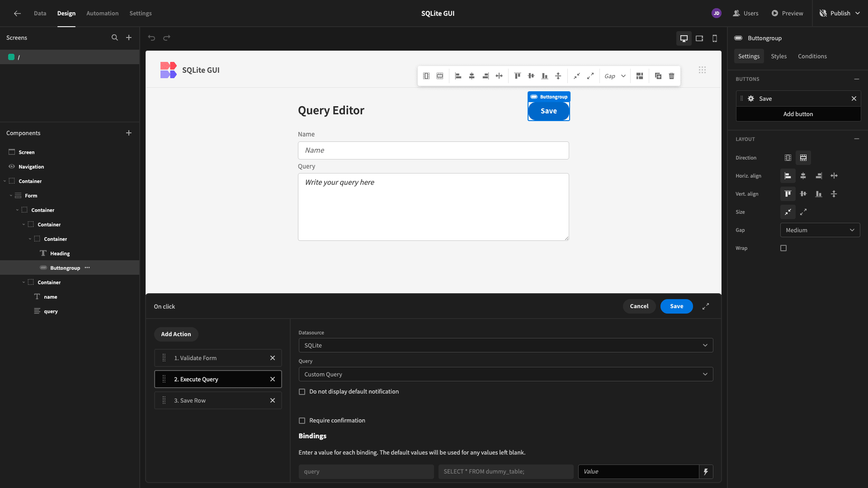This screenshot has width=868, height=488.
Task: Switch to tablet preview mode
Action: pos(699,38)
